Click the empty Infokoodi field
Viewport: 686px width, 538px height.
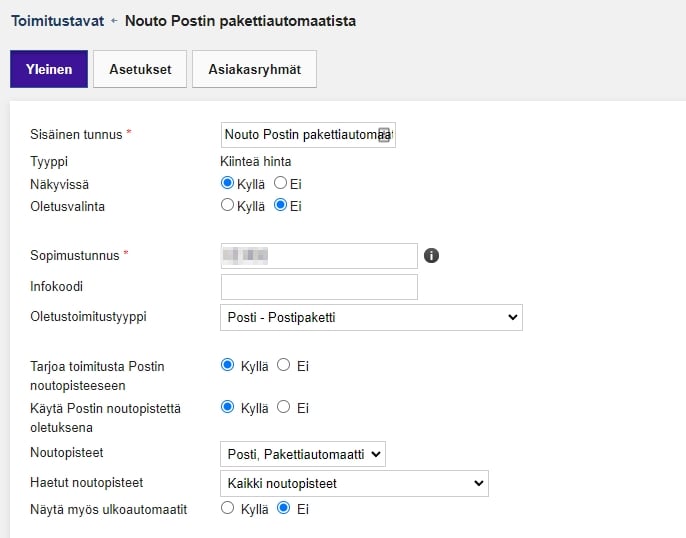[319, 287]
